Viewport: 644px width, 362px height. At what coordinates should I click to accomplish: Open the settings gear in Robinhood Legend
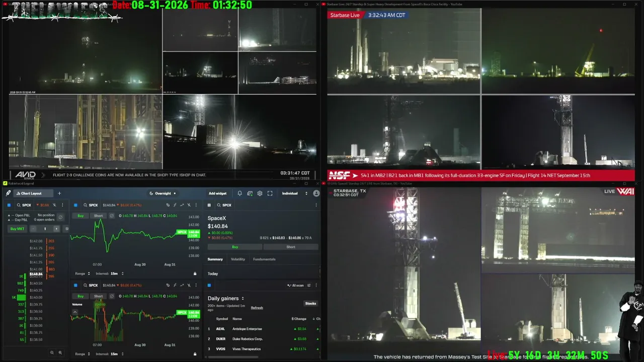coord(260,194)
